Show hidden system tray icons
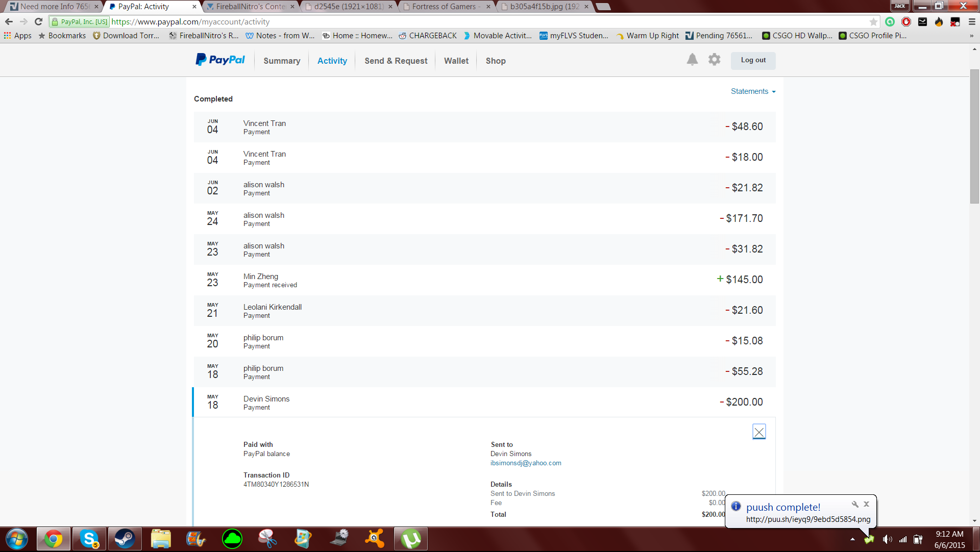The width and height of the screenshot is (980, 552). pos(852,539)
